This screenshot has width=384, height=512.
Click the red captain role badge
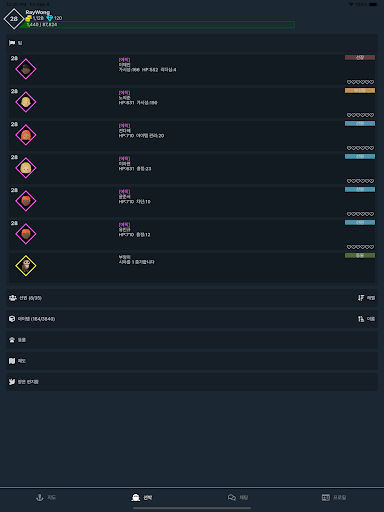point(360,58)
